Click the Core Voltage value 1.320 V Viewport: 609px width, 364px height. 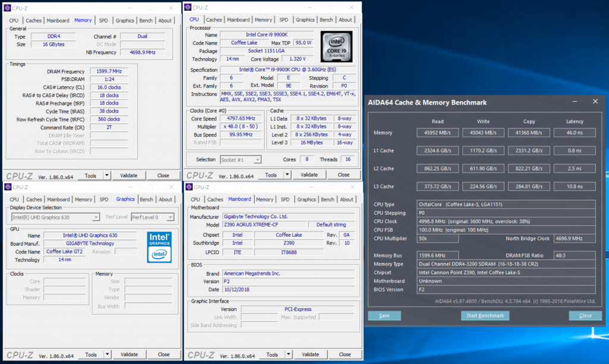[x=297, y=59]
